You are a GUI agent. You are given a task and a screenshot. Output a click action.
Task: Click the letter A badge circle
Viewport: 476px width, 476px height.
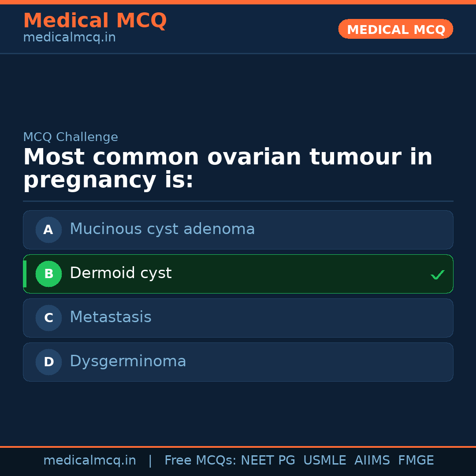48,230
